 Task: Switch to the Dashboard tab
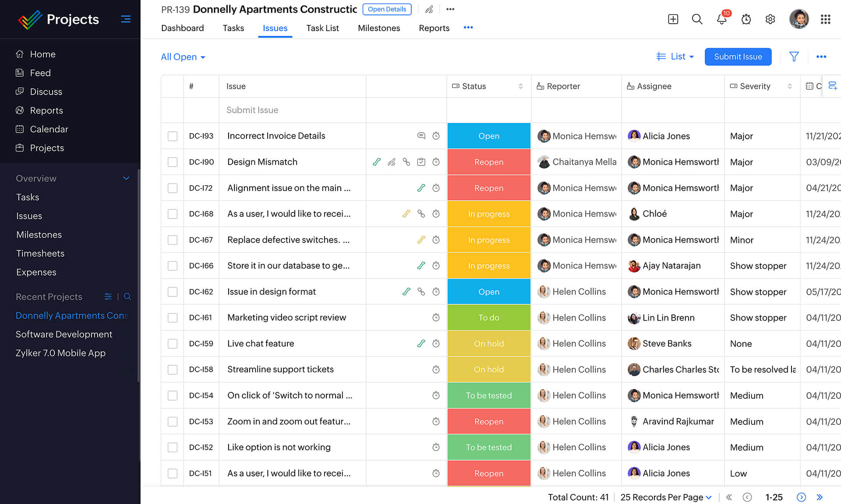click(x=182, y=28)
